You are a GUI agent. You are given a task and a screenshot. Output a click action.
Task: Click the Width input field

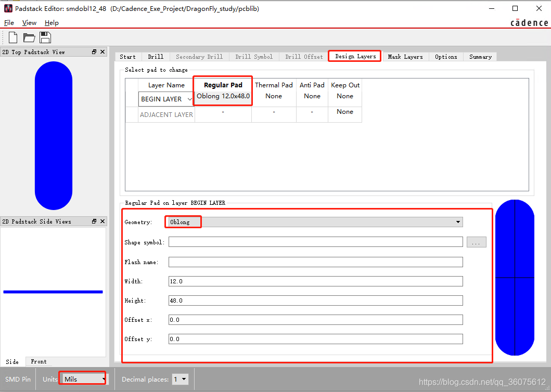click(315, 281)
